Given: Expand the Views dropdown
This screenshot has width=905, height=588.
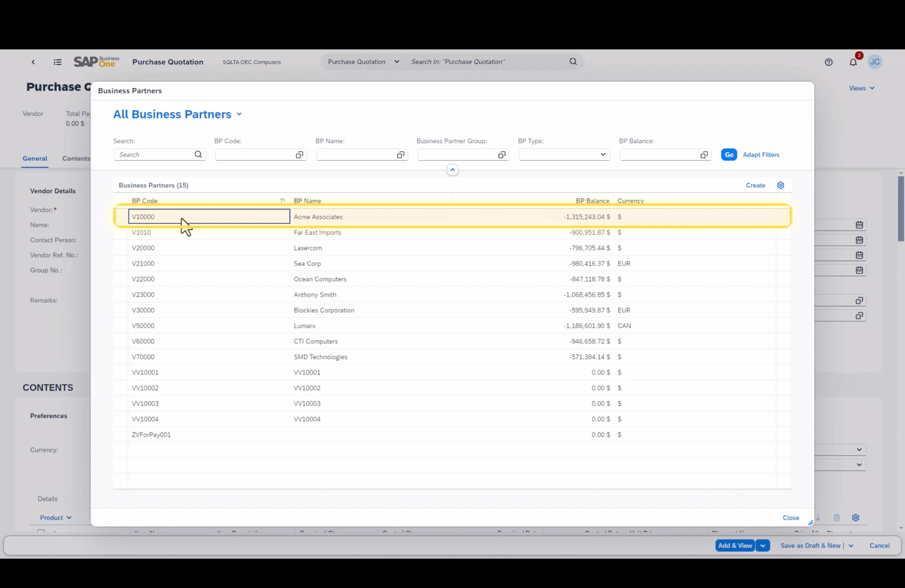Looking at the screenshot, I should click(861, 88).
